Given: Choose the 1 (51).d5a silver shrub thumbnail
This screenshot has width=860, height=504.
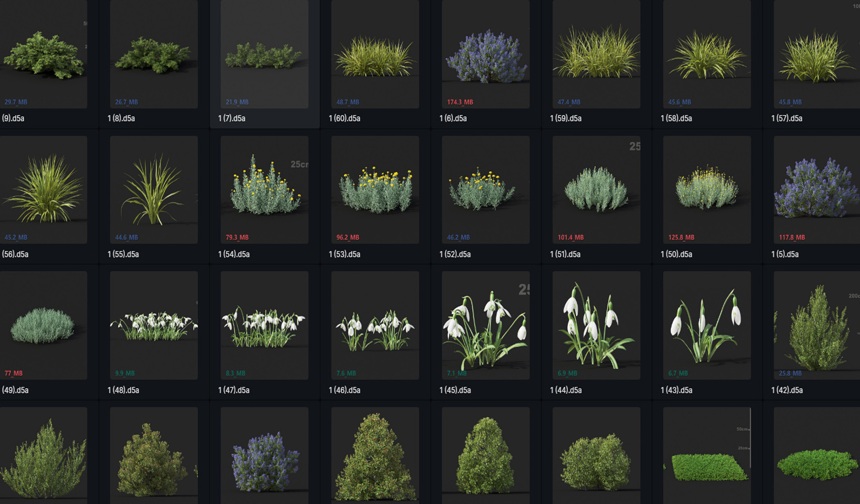Looking at the screenshot, I should (x=596, y=190).
